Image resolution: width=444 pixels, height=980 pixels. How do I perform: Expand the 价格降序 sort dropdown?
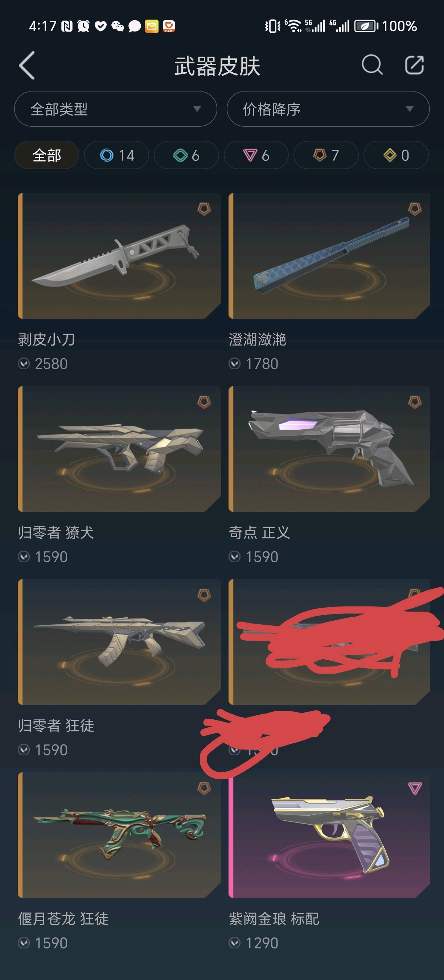click(x=328, y=109)
